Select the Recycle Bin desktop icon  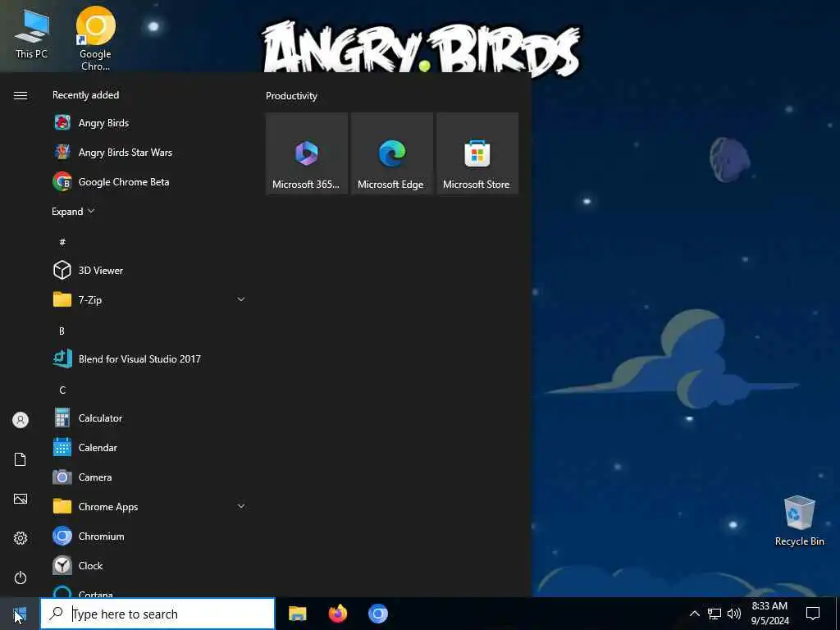[799, 521]
